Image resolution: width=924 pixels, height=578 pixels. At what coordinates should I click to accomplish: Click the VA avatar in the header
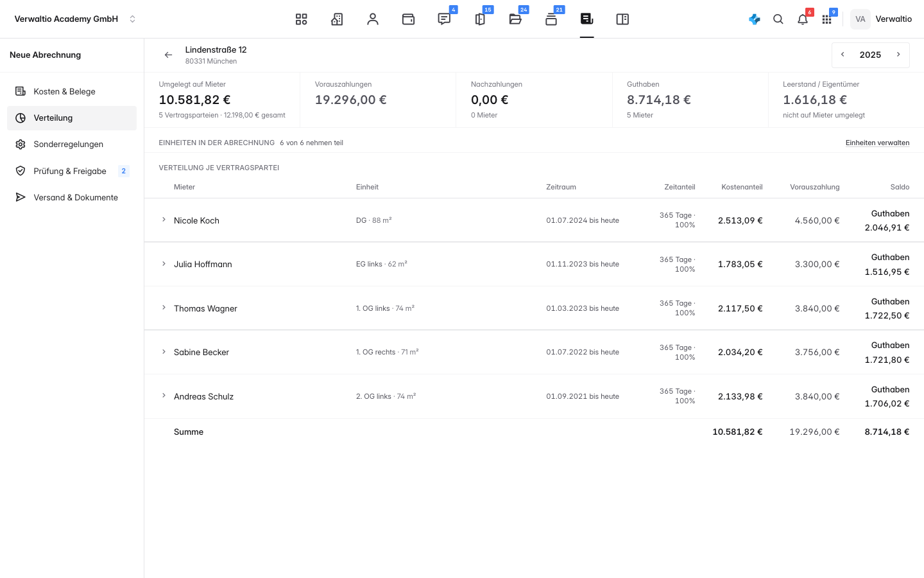tap(860, 19)
